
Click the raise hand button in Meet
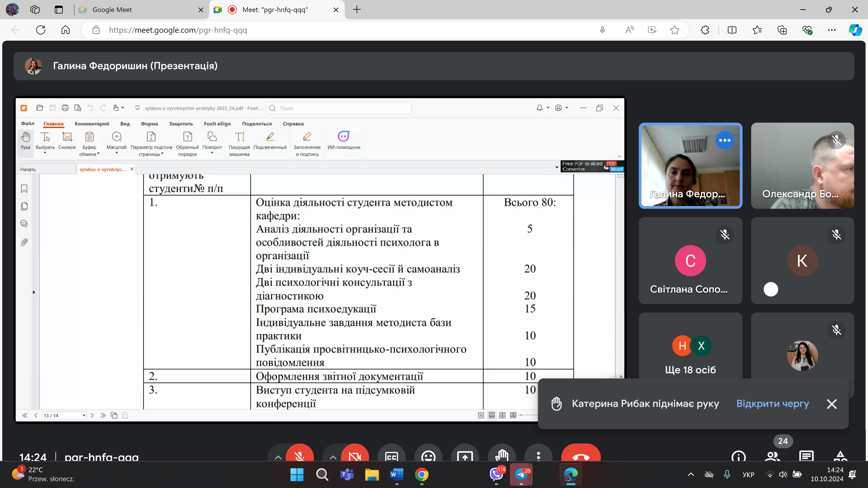(502, 455)
